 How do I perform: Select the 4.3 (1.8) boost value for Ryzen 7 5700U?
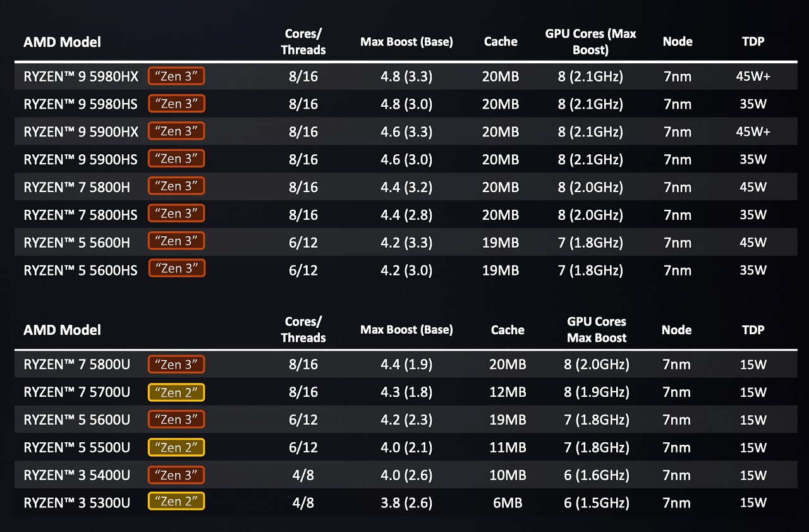pyautogui.click(x=406, y=392)
